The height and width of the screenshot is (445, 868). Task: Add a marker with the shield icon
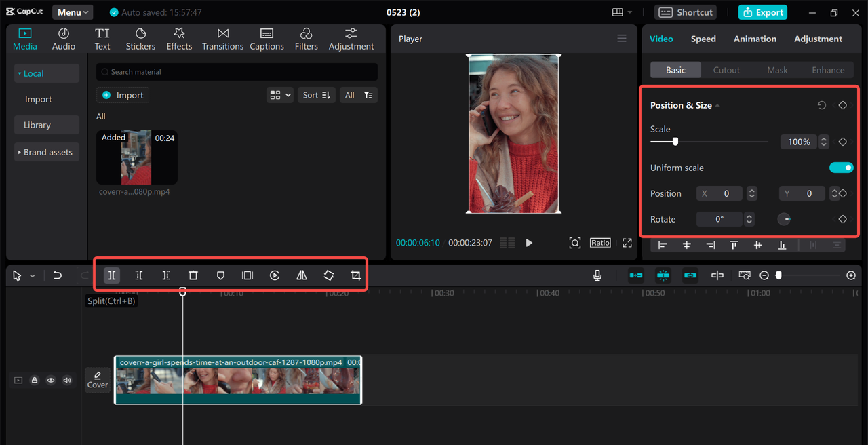click(220, 275)
